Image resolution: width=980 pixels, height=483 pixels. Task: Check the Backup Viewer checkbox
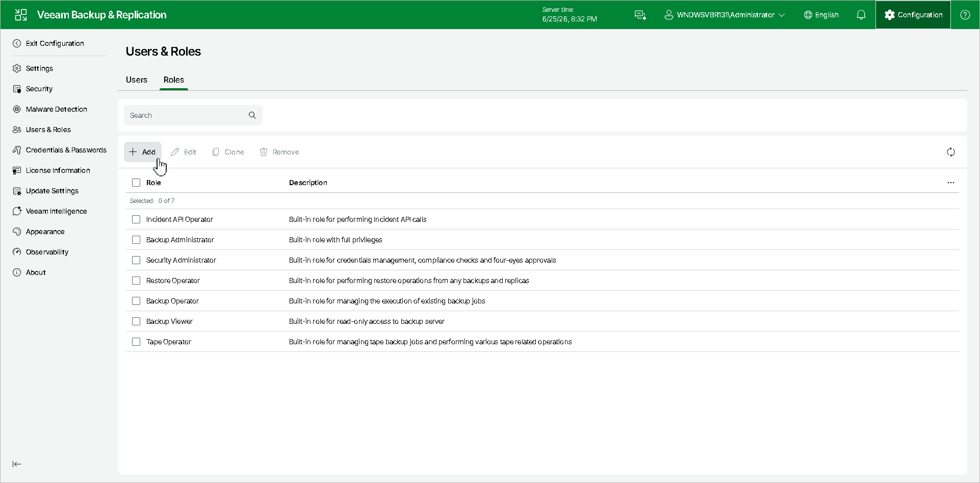tap(136, 321)
